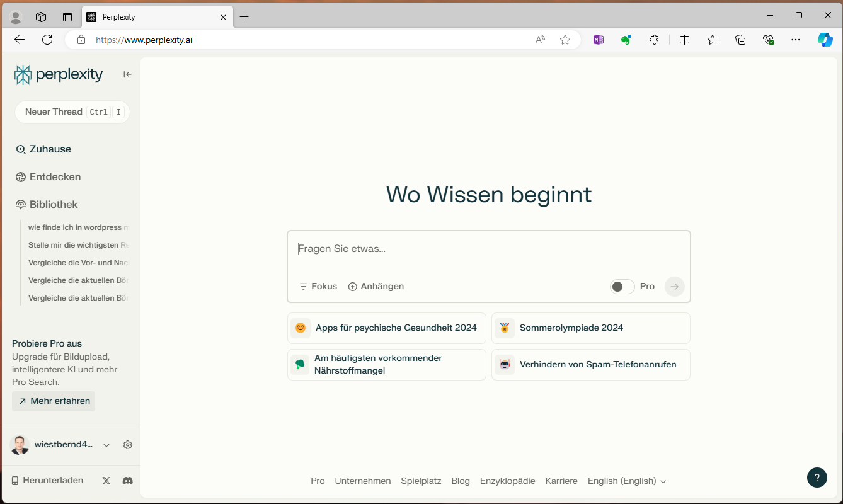Open thread 'Vergleiche die Vor- und Nac'

(78, 263)
